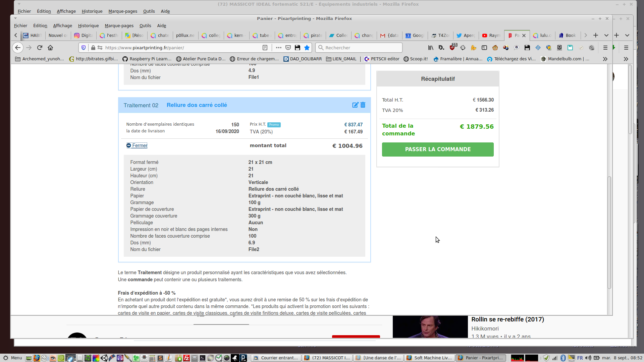Delete Traitement 02 using trash icon
This screenshot has height=362, width=644.
tap(363, 105)
